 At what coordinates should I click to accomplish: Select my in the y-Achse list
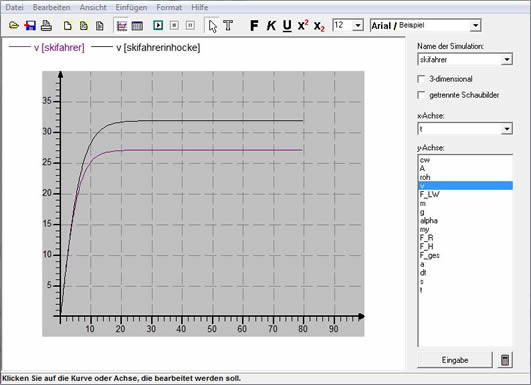(465, 229)
